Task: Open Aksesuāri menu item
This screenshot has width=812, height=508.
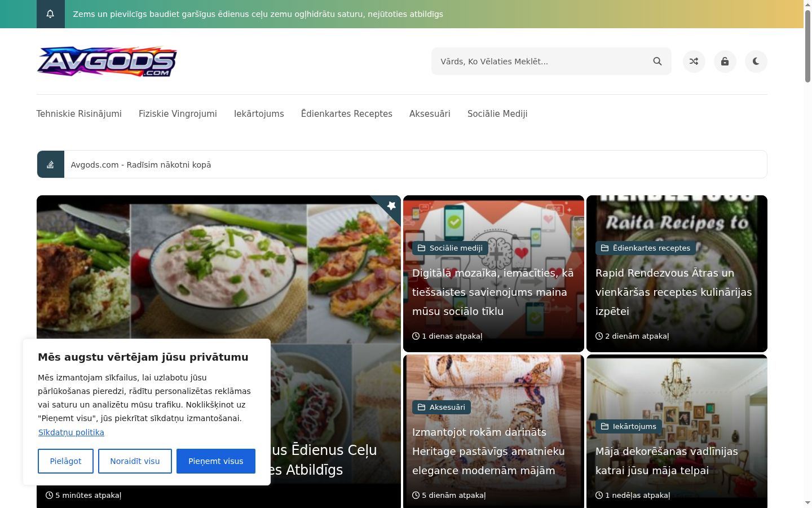Action: point(430,113)
